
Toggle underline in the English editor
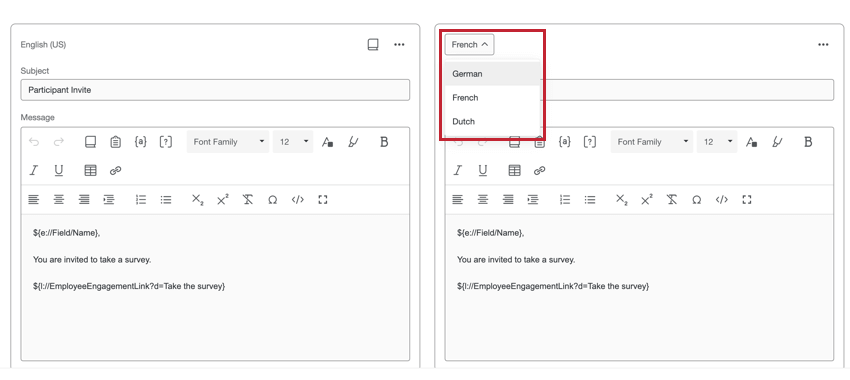click(59, 171)
